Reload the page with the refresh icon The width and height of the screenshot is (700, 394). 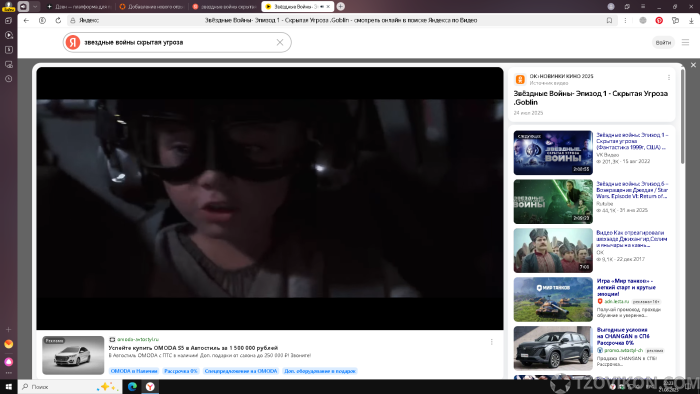pos(58,21)
